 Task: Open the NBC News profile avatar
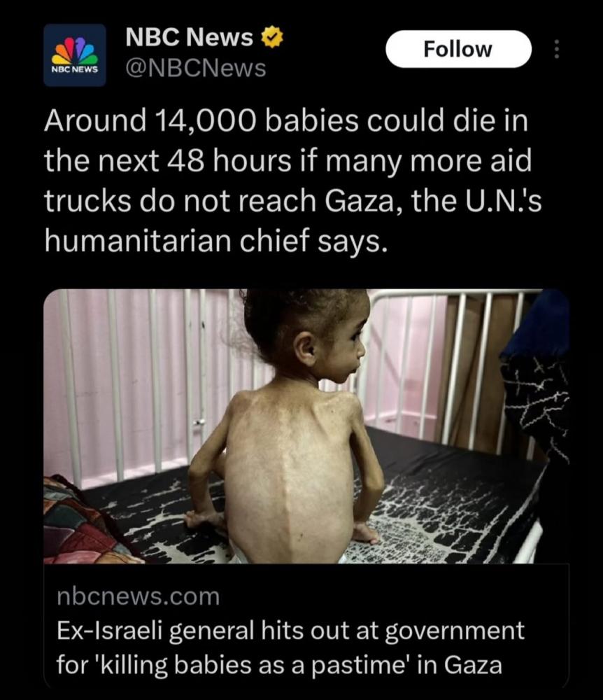pyautogui.click(x=74, y=55)
